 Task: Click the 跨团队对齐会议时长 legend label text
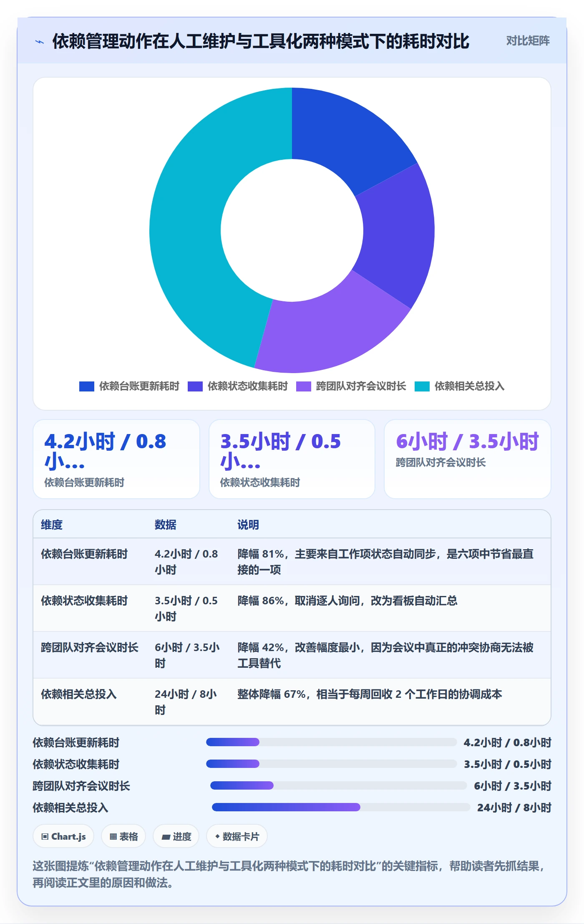click(361, 386)
